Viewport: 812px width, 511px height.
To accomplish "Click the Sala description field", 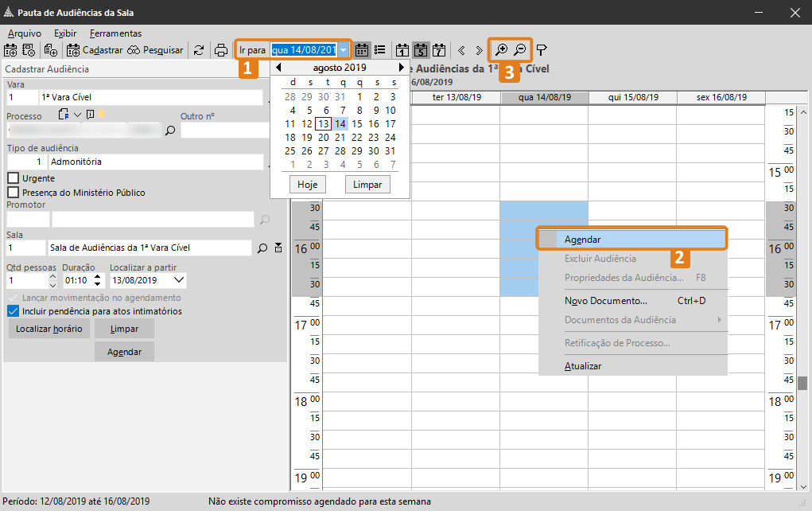I will click(150, 248).
